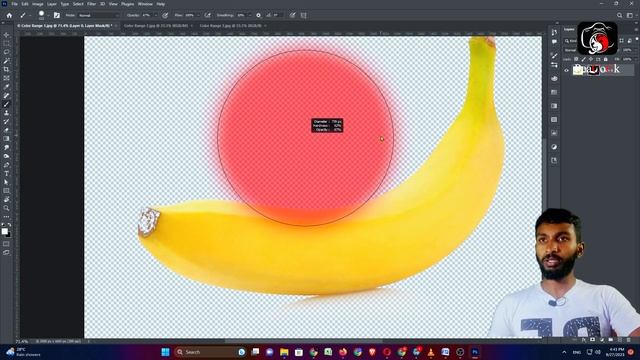Image resolution: width=640 pixels, height=360 pixels.
Task: Lock image pixels brush icon
Action: pos(584,59)
